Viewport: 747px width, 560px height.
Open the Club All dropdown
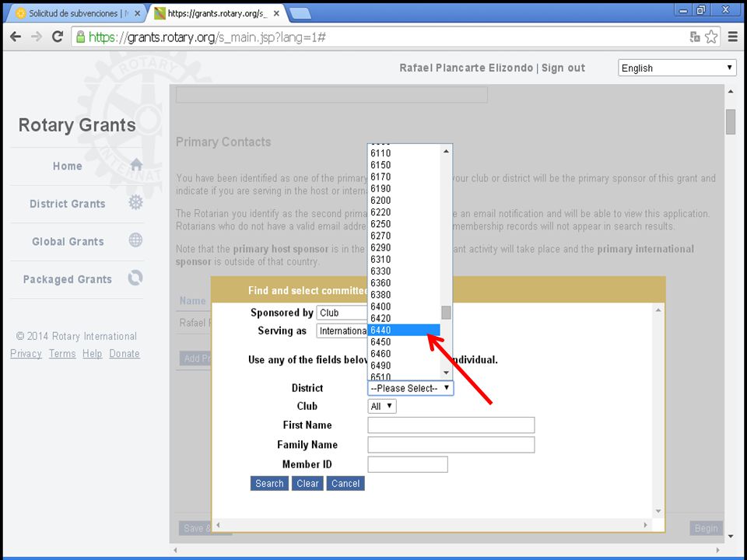pyautogui.click(x=381, y=406)
